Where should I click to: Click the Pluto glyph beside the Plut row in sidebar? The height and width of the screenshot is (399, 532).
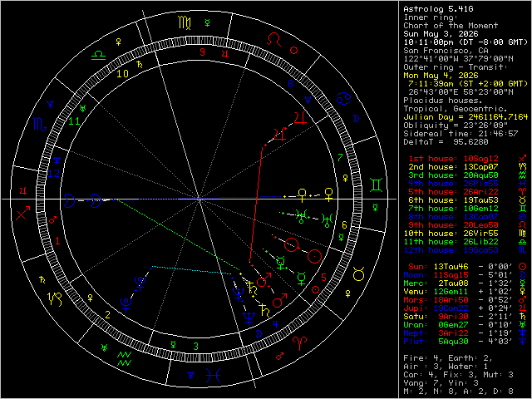tap(523, 342)
